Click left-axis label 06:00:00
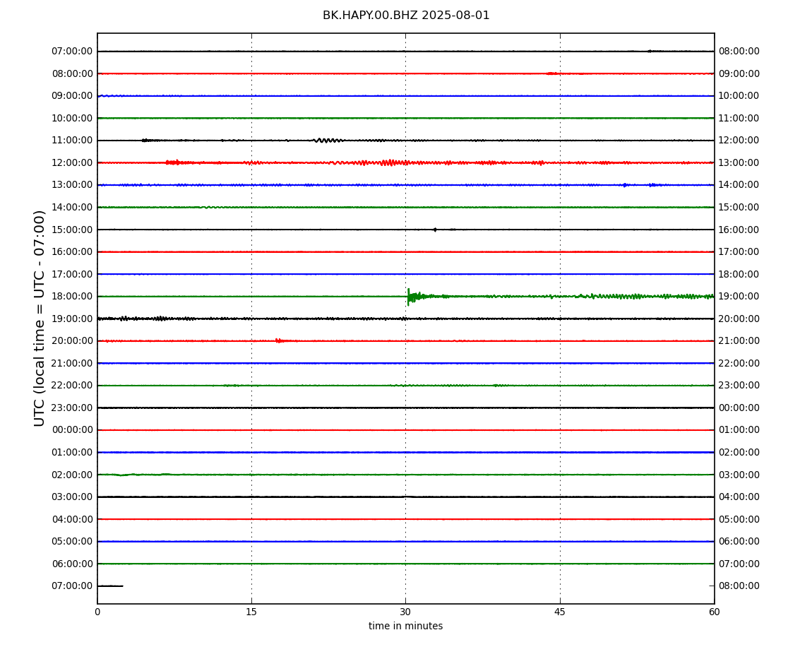 [72, 564]
